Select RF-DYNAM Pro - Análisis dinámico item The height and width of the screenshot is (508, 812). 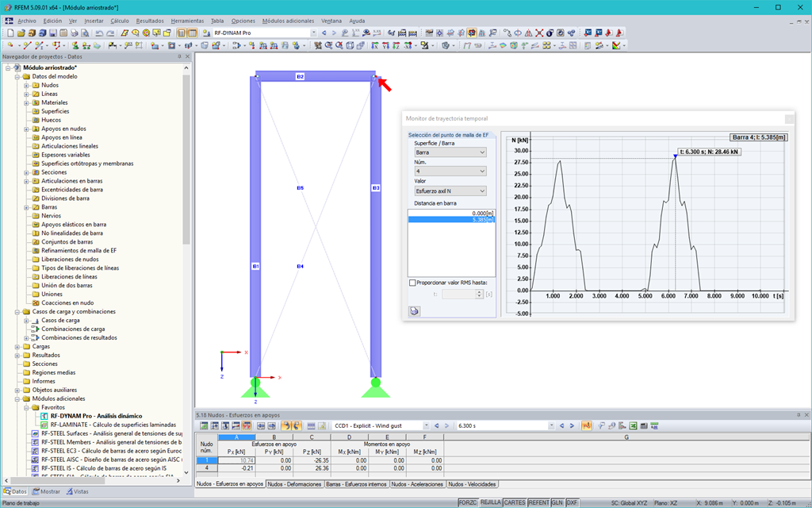point(96,416)
